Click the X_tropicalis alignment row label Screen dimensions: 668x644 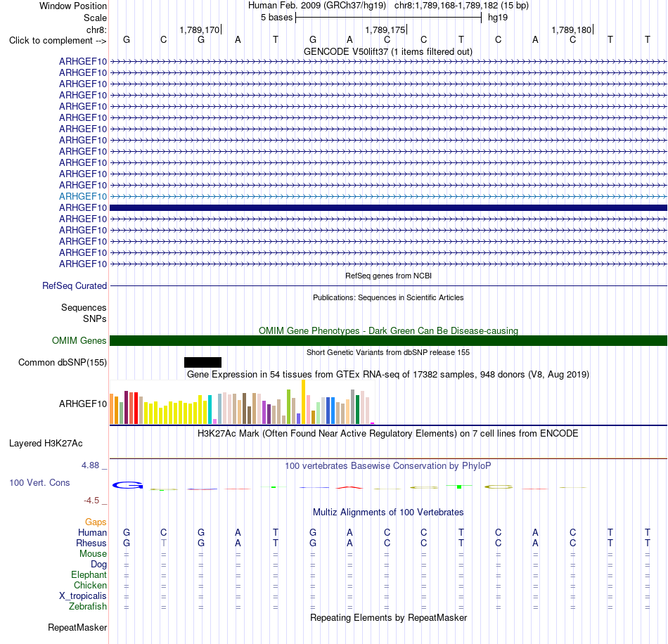(x=83, y=596)
